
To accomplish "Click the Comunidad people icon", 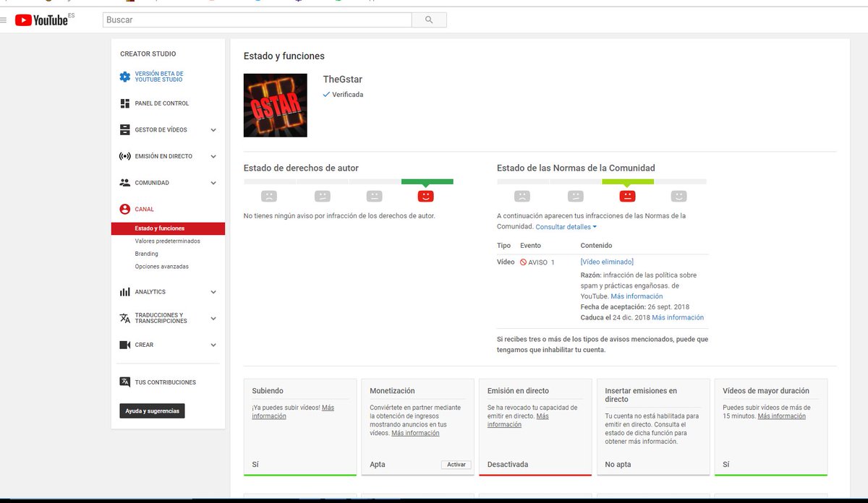I will (124, 183).
